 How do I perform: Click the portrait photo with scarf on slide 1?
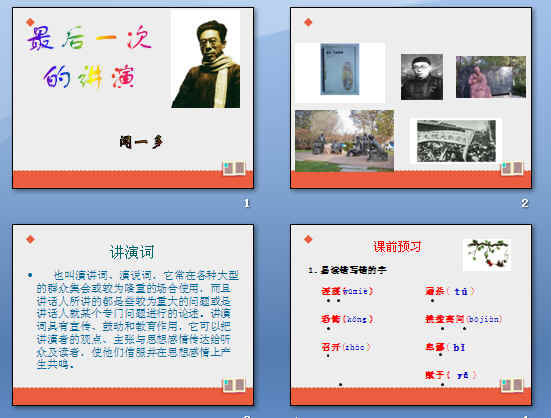206,59
